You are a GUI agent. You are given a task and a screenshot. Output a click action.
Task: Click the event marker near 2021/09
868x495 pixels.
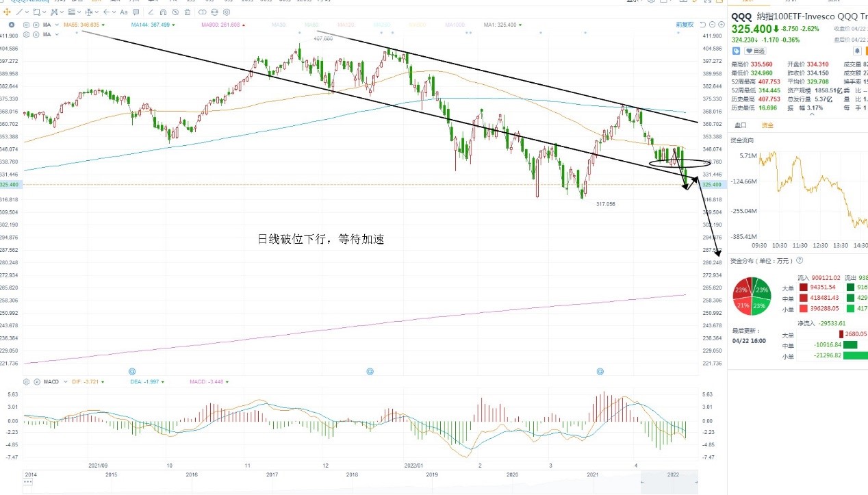coord(132,371)
